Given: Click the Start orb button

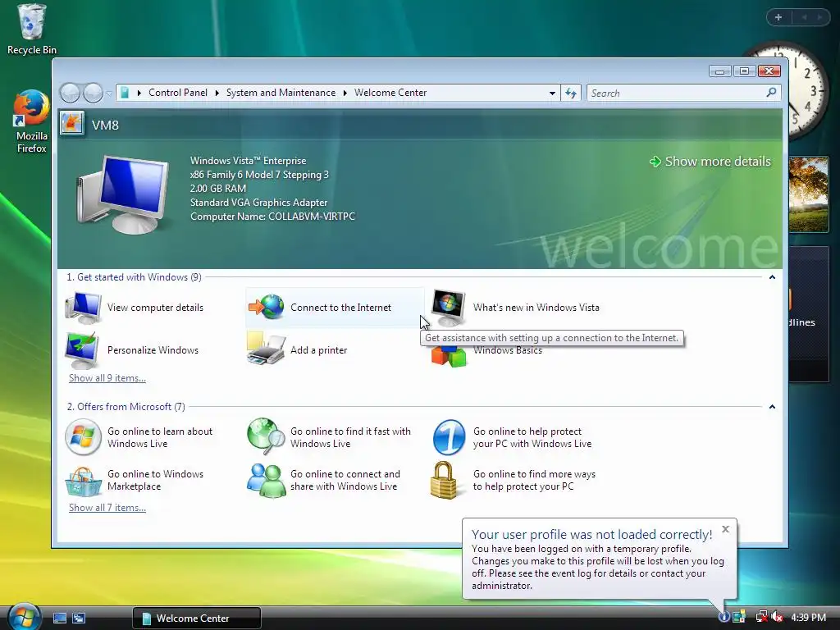Looking at the screenshot, I should click(24, 617).
